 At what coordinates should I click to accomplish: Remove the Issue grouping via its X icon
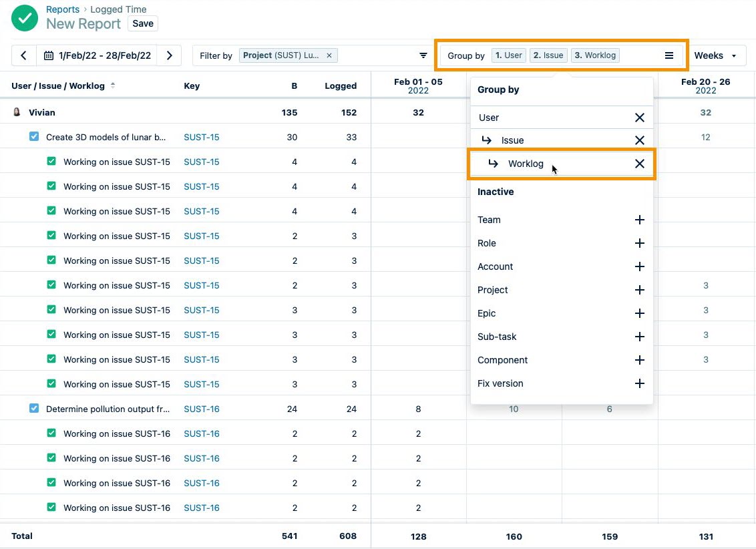pos(639,140)
